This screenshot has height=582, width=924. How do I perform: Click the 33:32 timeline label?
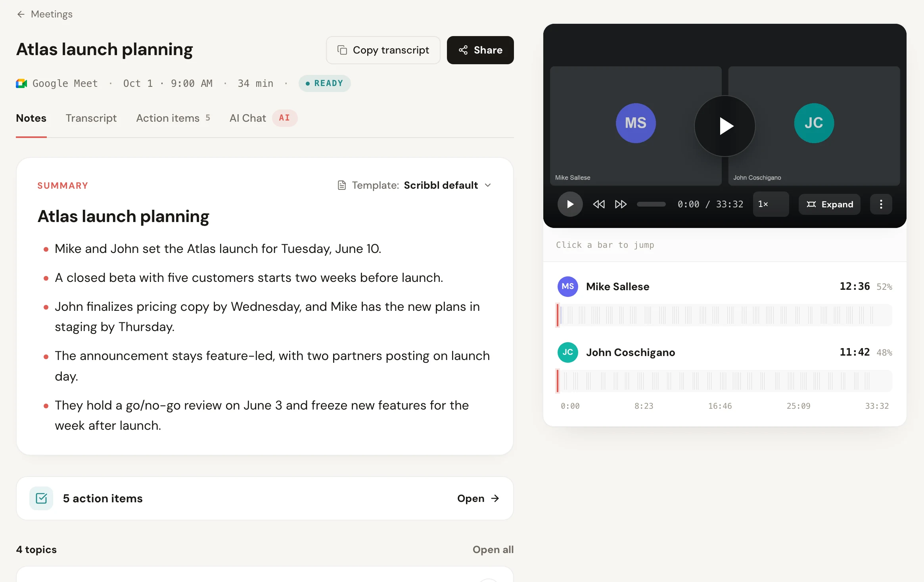(x=877, y=406)
